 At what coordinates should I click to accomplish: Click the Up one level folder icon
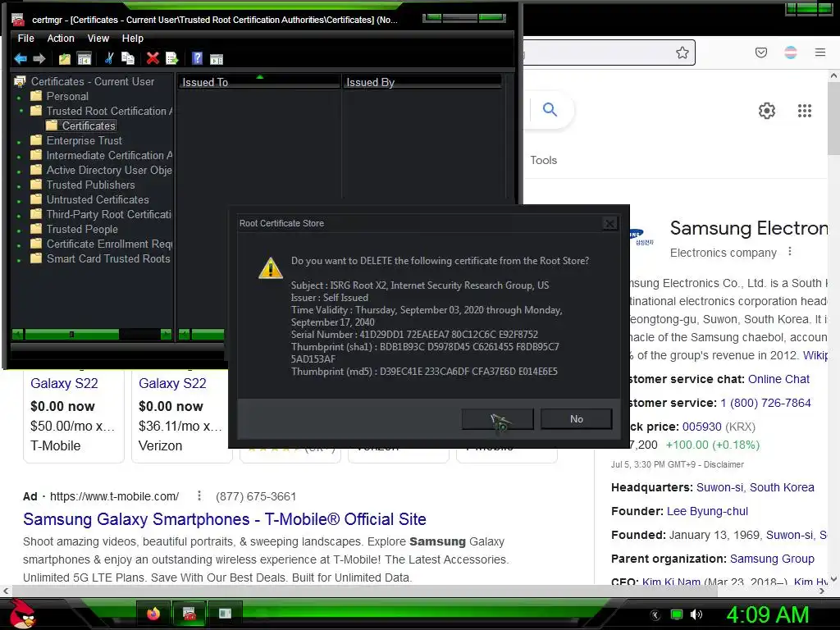(64, 59)
